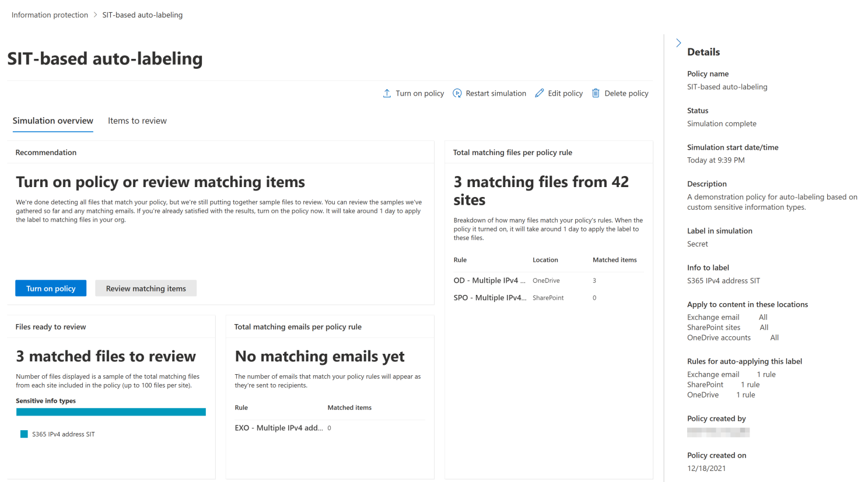The height and width of the screenshot is (482, 868).
Task: Click the Delete policy trash icon
Action: click(596, 93)
